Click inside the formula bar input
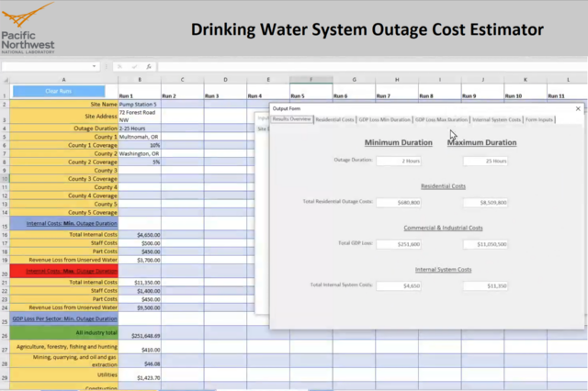This screenshot has height=391, width=588. (x=372, y=66)
